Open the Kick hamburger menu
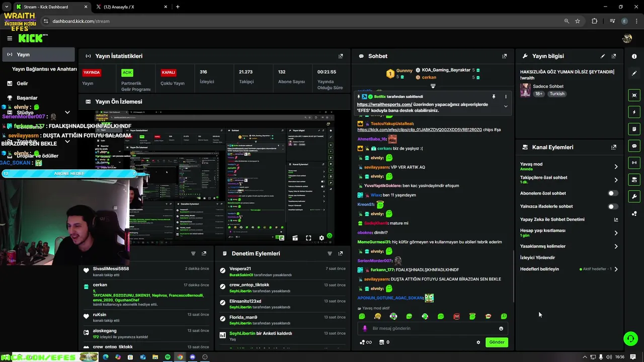 (x=10, y=38)
